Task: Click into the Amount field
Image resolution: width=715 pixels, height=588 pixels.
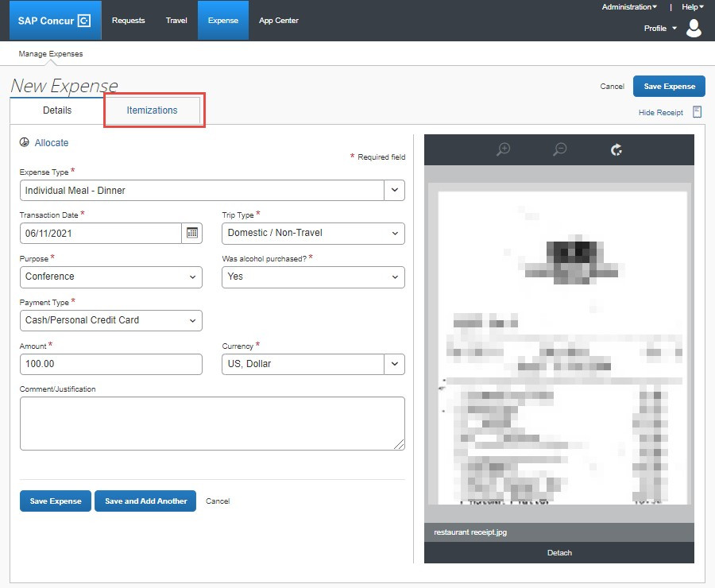Action: [110, 364]
